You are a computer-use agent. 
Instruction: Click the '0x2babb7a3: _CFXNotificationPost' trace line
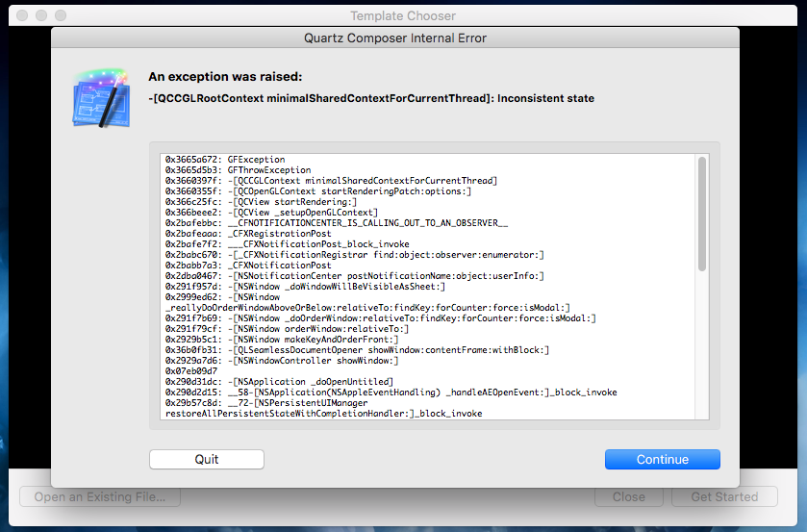(248, 266)
